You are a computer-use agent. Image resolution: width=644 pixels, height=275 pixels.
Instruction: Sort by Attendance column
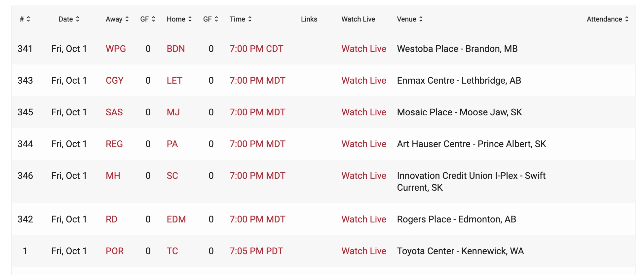pos(607,19)
